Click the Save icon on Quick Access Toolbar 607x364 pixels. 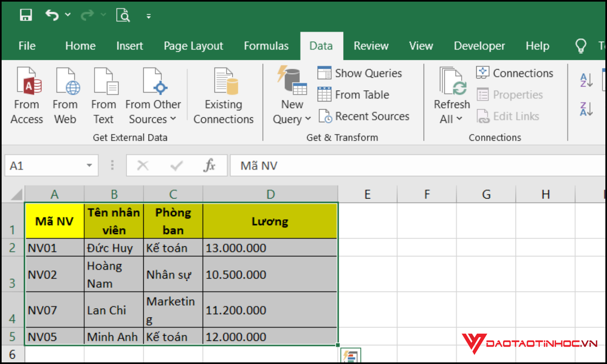click(x=25, y=15)
